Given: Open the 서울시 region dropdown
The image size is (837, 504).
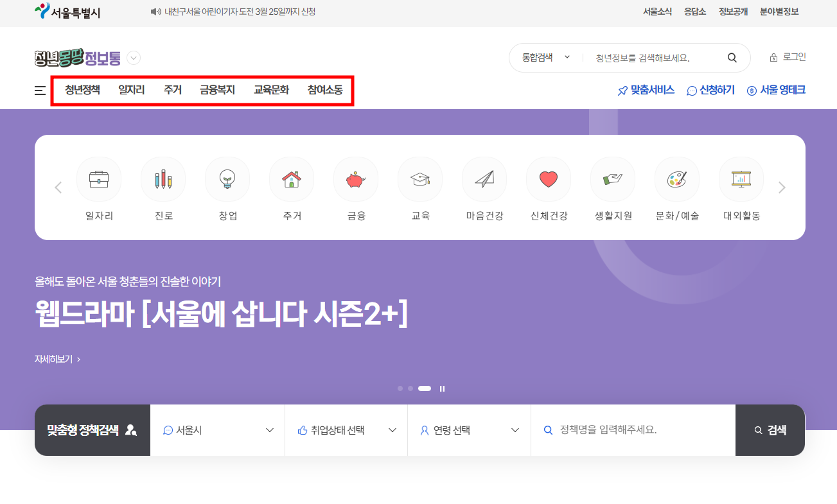Looking at the screenshot, I should tap(218, 430).
